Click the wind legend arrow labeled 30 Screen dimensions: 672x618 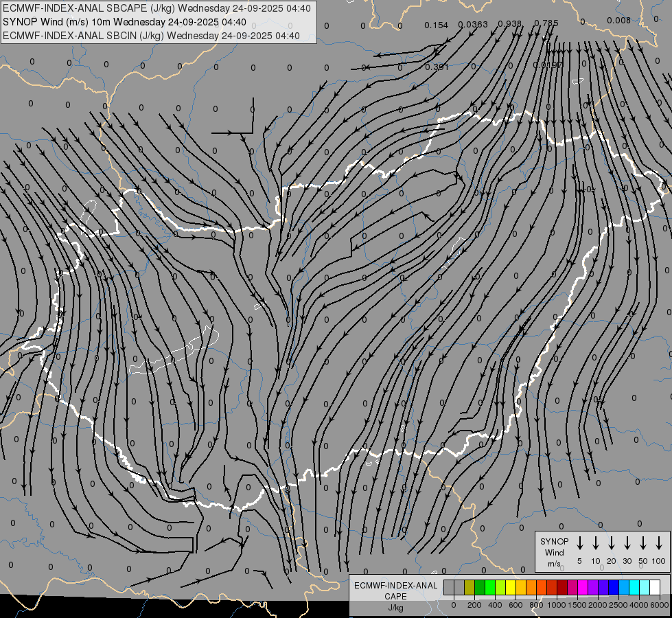(627, 542)
